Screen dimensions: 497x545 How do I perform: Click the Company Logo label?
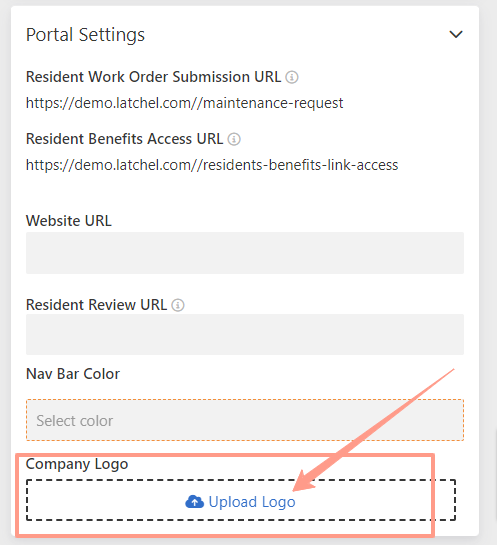click(77, 464)
